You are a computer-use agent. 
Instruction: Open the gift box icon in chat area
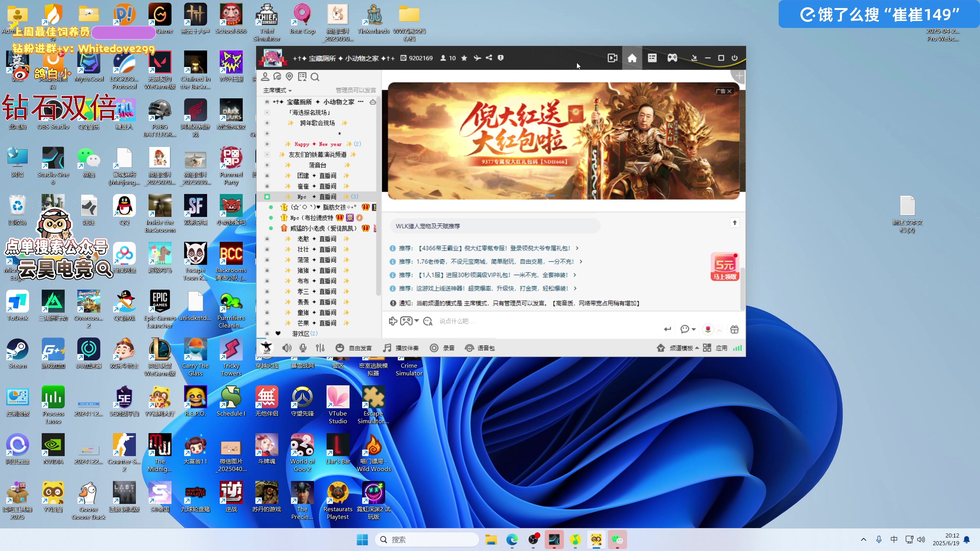(x=734, y=329)
